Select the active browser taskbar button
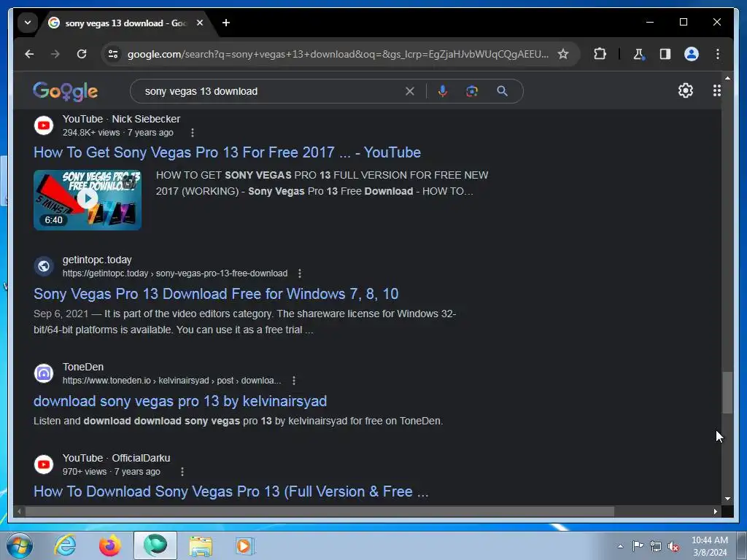Image resolution: width=747 pixels, height=560 pixels. (155, 545)
